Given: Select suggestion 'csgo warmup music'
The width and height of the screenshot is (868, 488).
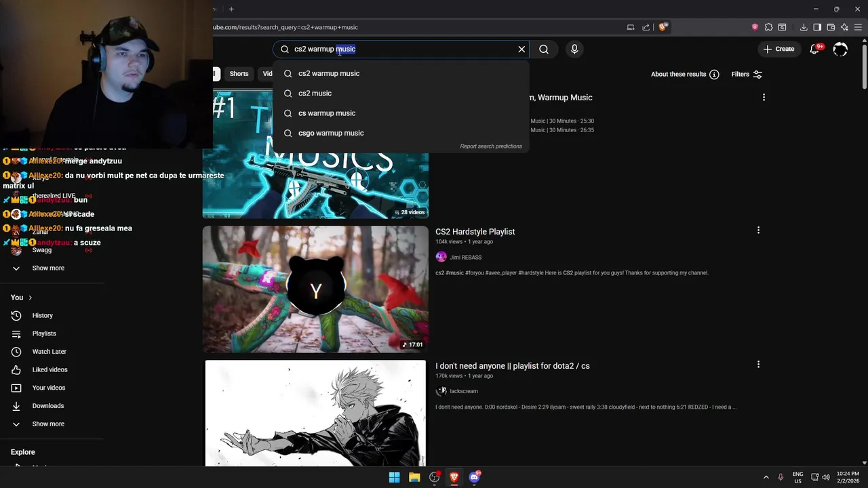Looking at the screenshot, I should pyautogui.click(x=401, y=133).
